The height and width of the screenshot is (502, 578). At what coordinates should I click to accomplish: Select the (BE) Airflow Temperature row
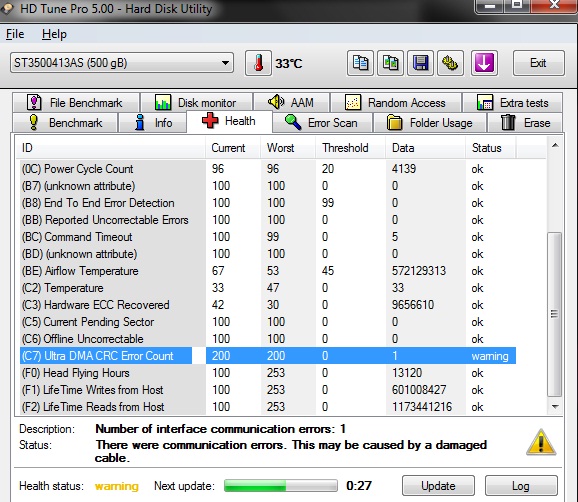(268, 271)
